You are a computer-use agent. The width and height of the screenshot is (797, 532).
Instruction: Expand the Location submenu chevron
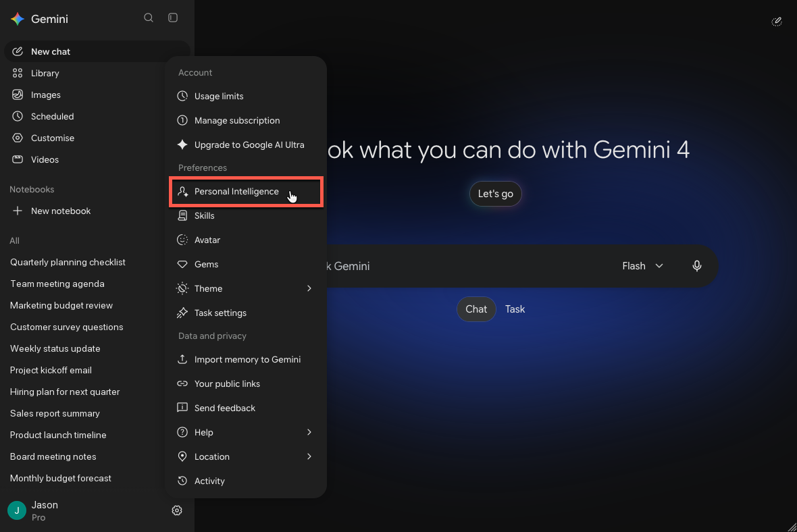309,457
